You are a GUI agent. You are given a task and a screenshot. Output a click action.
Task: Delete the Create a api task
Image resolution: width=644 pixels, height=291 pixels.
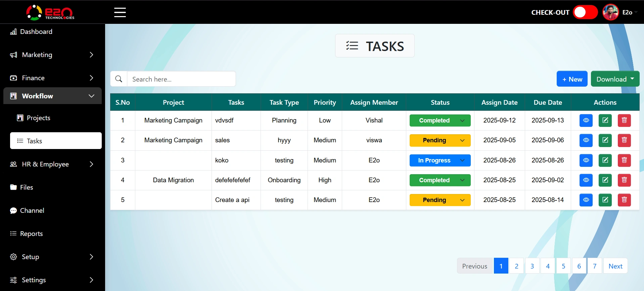(x=624, y=200)
